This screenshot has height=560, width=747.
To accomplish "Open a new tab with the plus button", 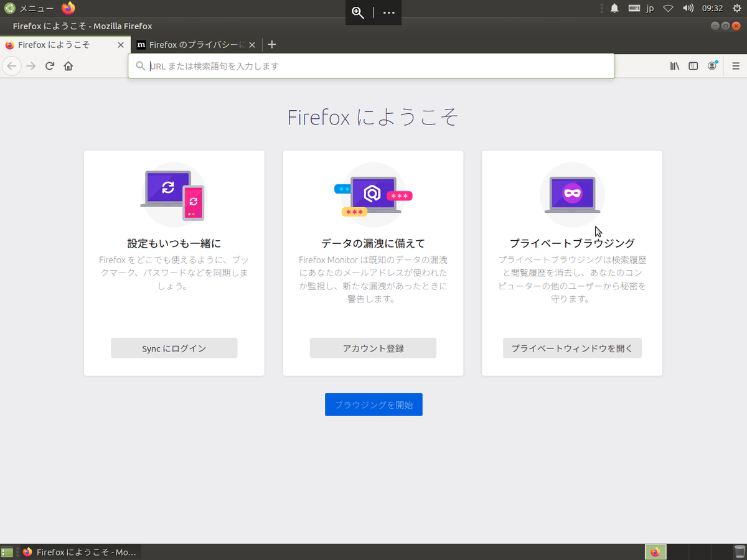I will (272, 44).
